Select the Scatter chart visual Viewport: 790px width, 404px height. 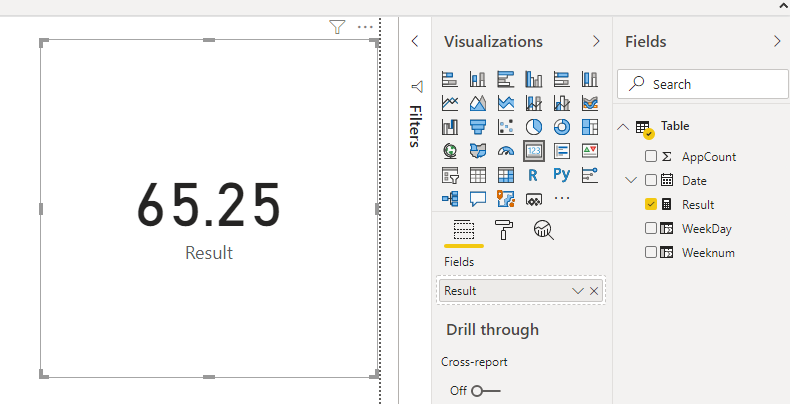point(505,127)
